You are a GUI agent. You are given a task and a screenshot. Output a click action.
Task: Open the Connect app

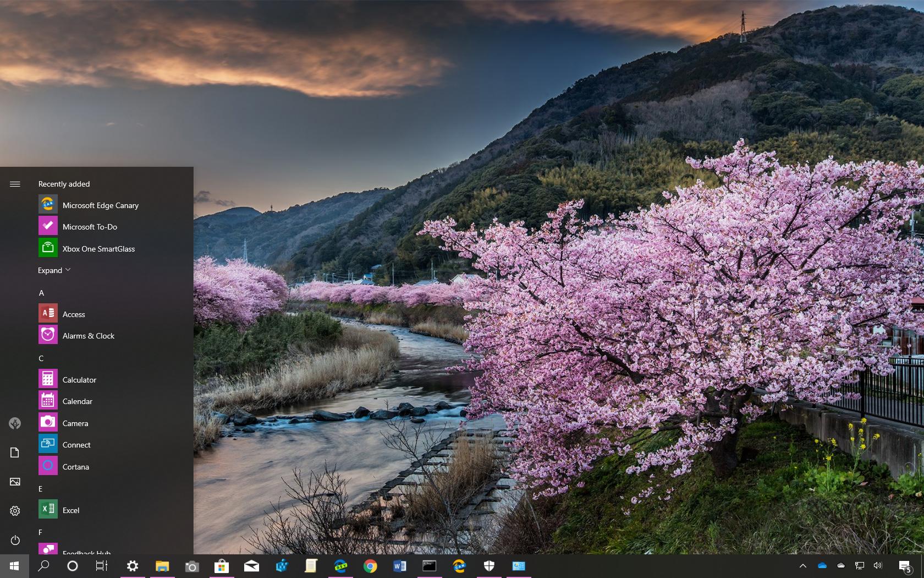pyautogui.click(x=76, y=444)
